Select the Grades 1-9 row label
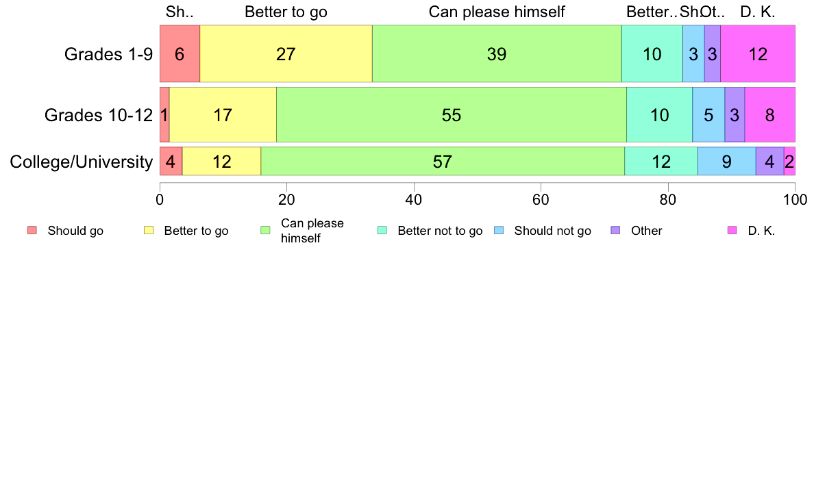 click(108, 54)
